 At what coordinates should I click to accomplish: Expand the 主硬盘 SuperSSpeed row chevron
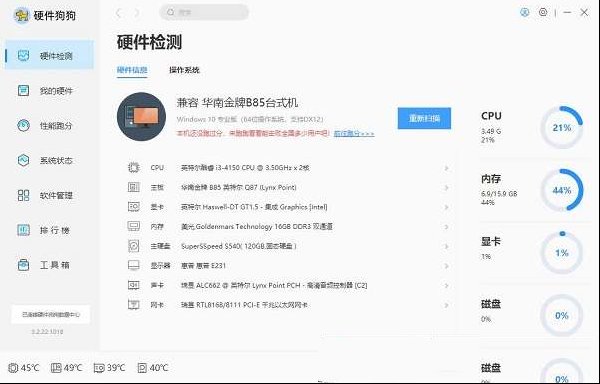click(446, 246)
